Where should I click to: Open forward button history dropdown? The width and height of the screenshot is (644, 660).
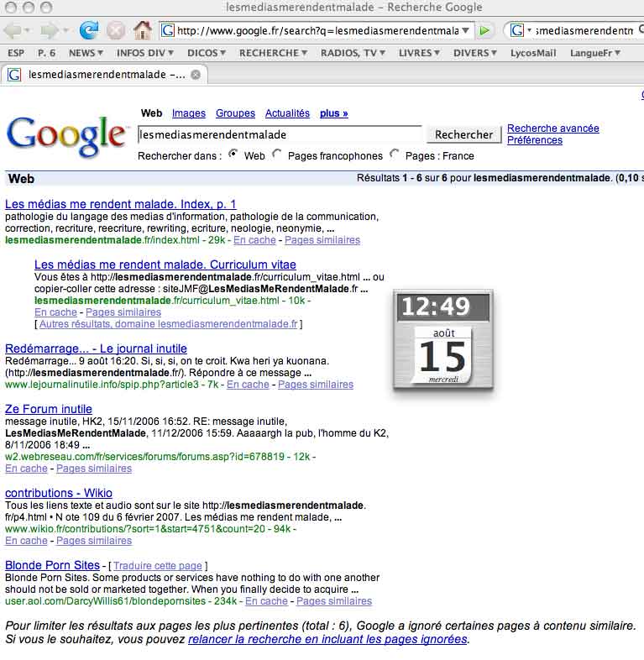(x=65, y=30)
